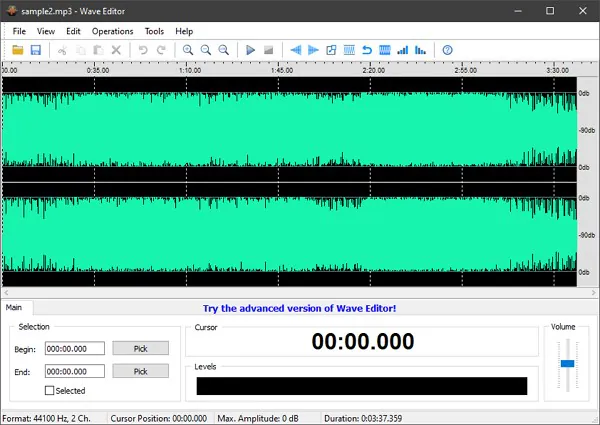Viewport: 600px width, 425px height.
Task: Minimize the Wave Editor window
Action: tap(518, 11)
